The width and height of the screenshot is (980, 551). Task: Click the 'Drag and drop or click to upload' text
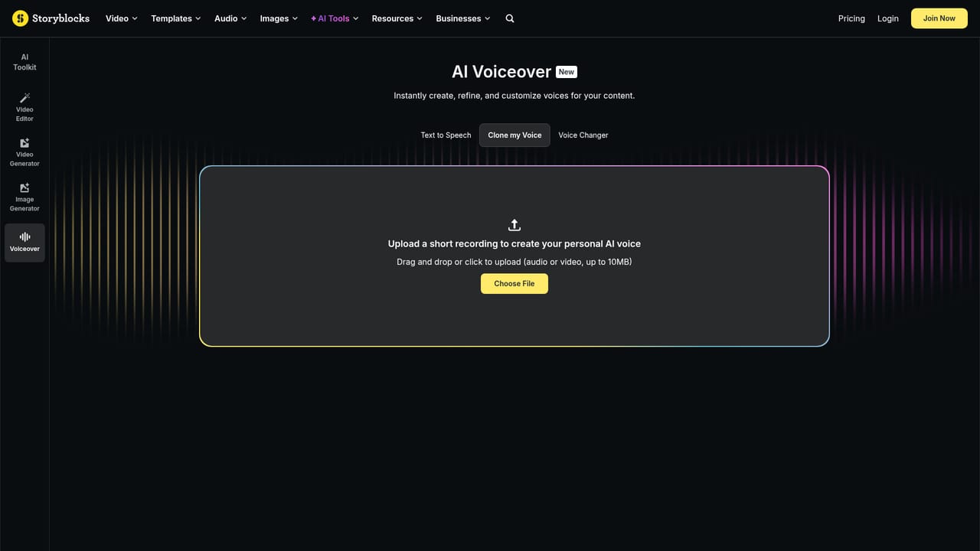pos(514,262)
